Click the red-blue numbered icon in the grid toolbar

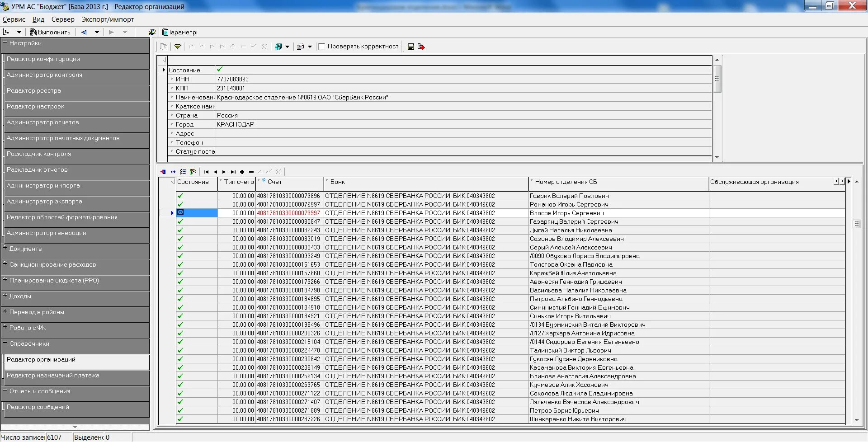163,172
